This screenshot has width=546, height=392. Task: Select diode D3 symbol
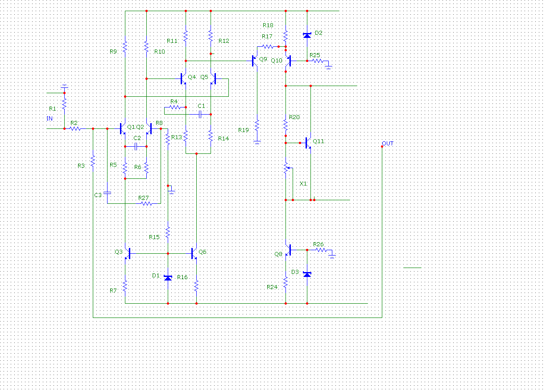point(307,274)
